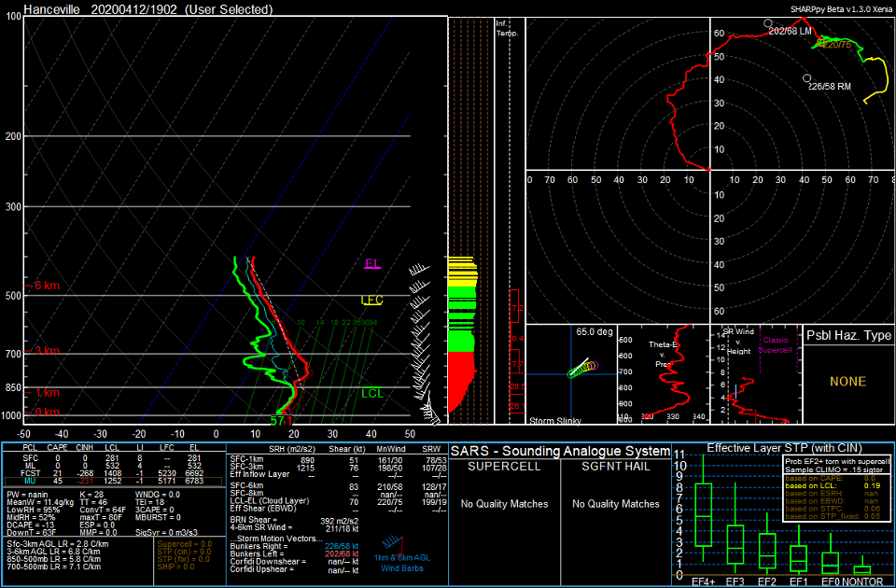Image resolution: width=896 pixels, height=588 pixels.
Task: Select the ML parcel row
Action: coord(114,465)
